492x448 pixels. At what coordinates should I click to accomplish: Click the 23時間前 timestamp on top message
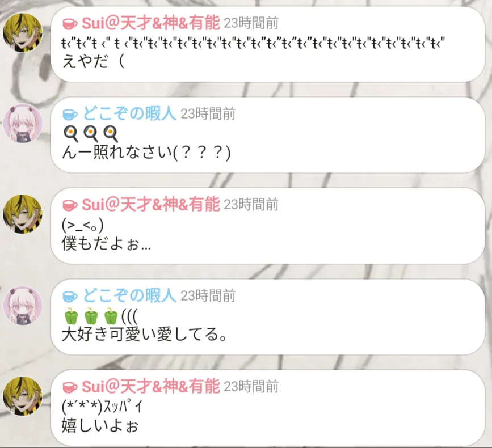click(x=251, y=23)
